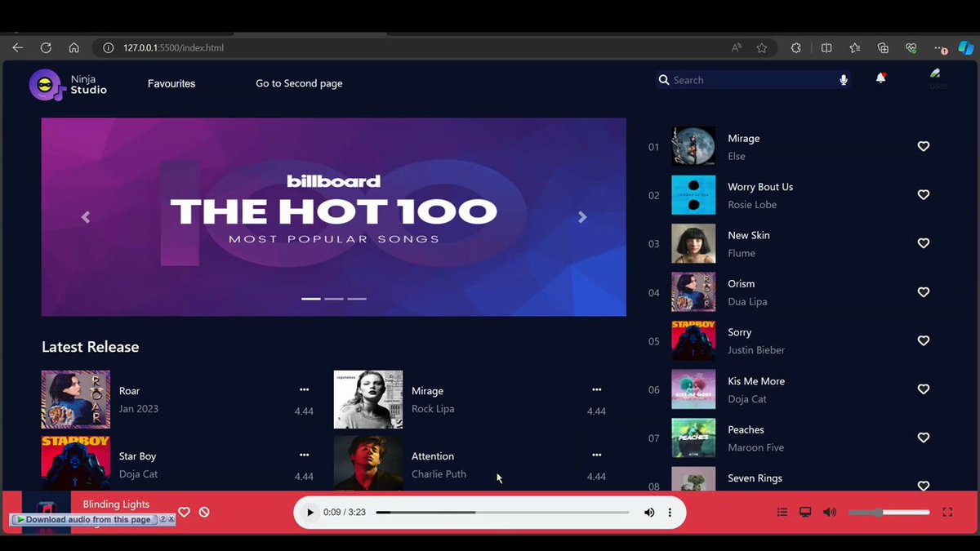The image size is (980, 551).
Task: Click the monitor display icon in player bar
Action: pos(805,512)
